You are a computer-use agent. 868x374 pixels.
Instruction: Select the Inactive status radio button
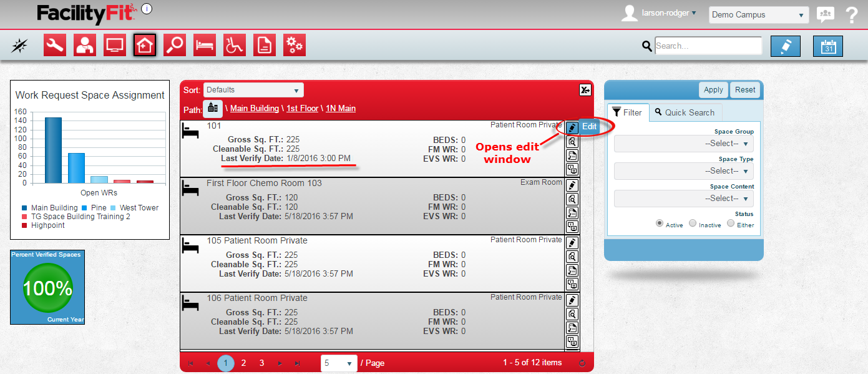[693, 224]
